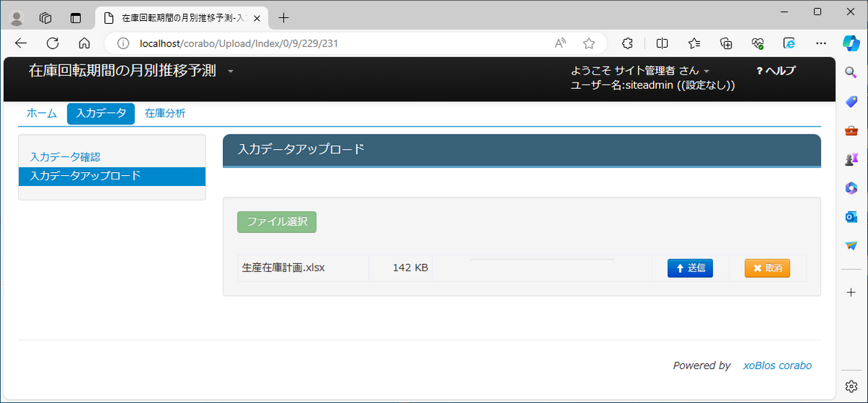The height and width of the screenshot is (403, 868).
Task: Open Collections icon
Action: coord(726,43)
